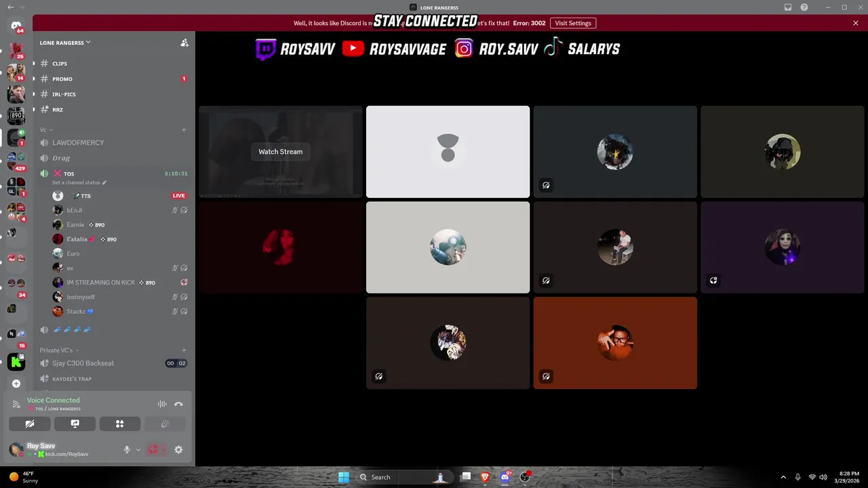This screenshot has width=868, height=488.
Task: Open the soundboard button
Action: click(165, 424)
